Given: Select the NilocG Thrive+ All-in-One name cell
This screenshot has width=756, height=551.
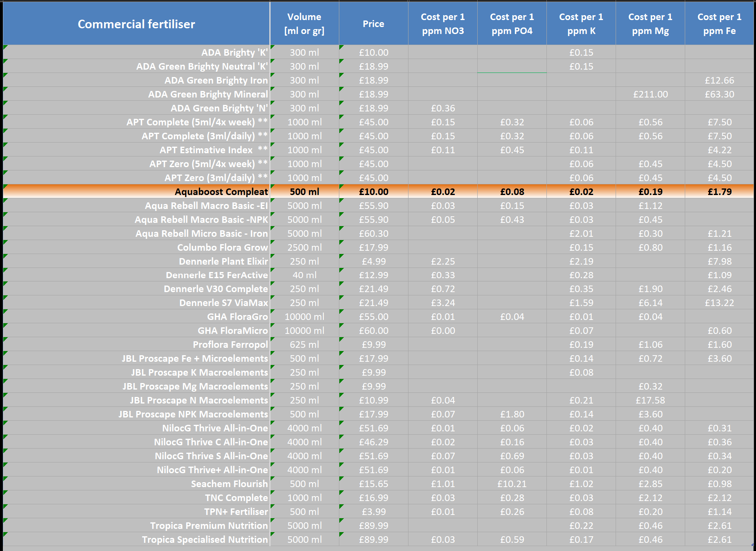Looking at the screenshot, I should [136, 470].
